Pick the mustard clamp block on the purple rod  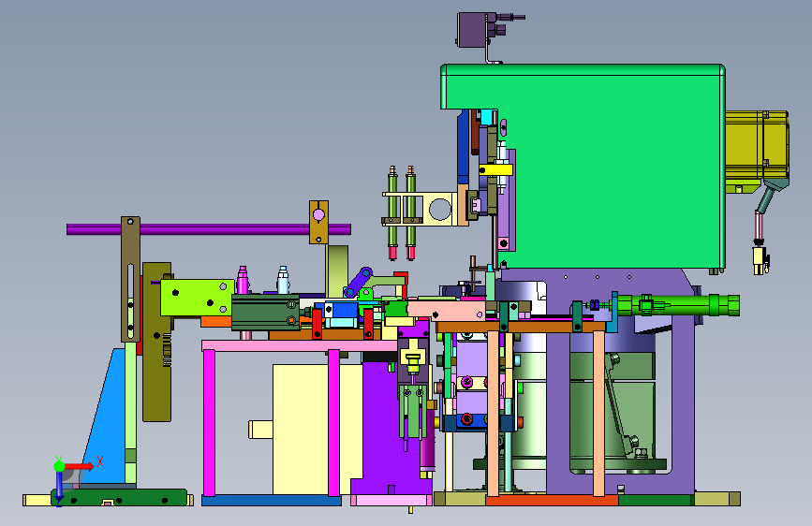pos(318,222)
